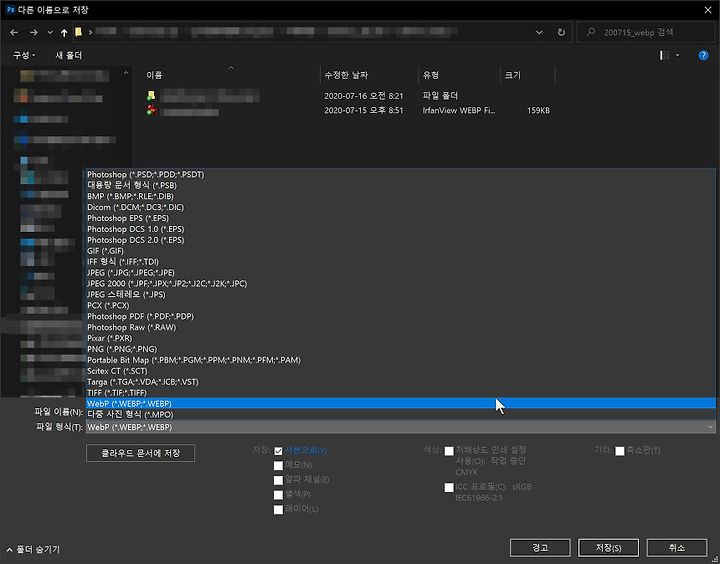Image resolution: width=720 pixels, height=564 pixels.
Task: Toggle the 메모 checkbox
Action: 278,466
